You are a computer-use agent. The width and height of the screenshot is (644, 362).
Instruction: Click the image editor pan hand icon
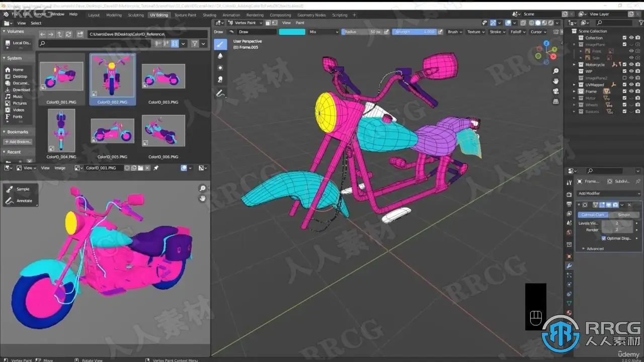click(x=202, y=199)
